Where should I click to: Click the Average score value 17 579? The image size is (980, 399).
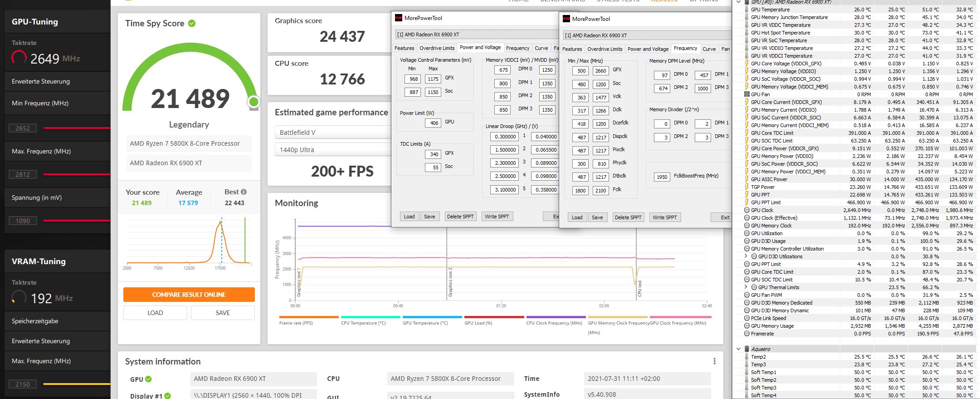[x=188, y=203]
